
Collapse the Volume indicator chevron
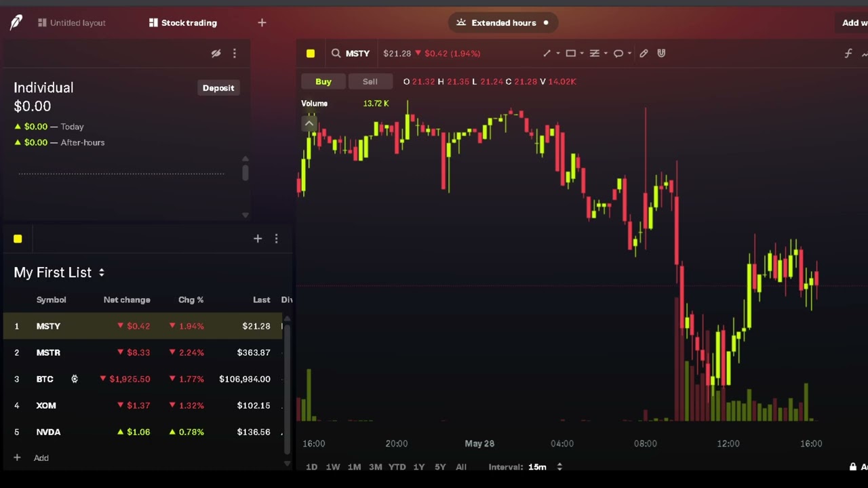[309, 123]
